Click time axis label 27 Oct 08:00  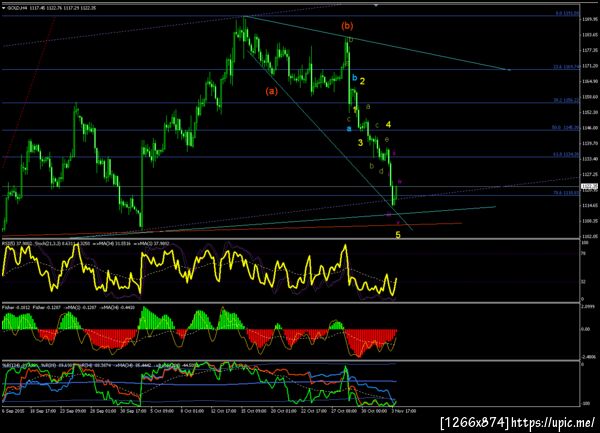pos(343,411)
